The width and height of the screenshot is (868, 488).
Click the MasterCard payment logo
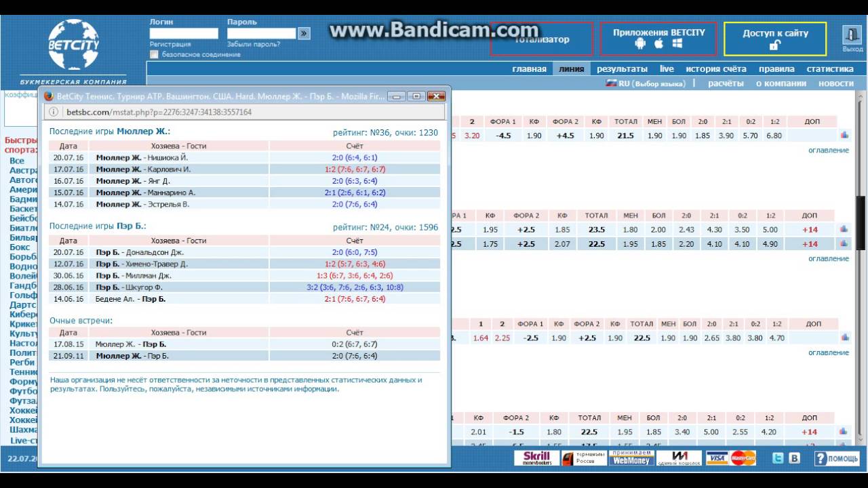[x=743, y=458]
